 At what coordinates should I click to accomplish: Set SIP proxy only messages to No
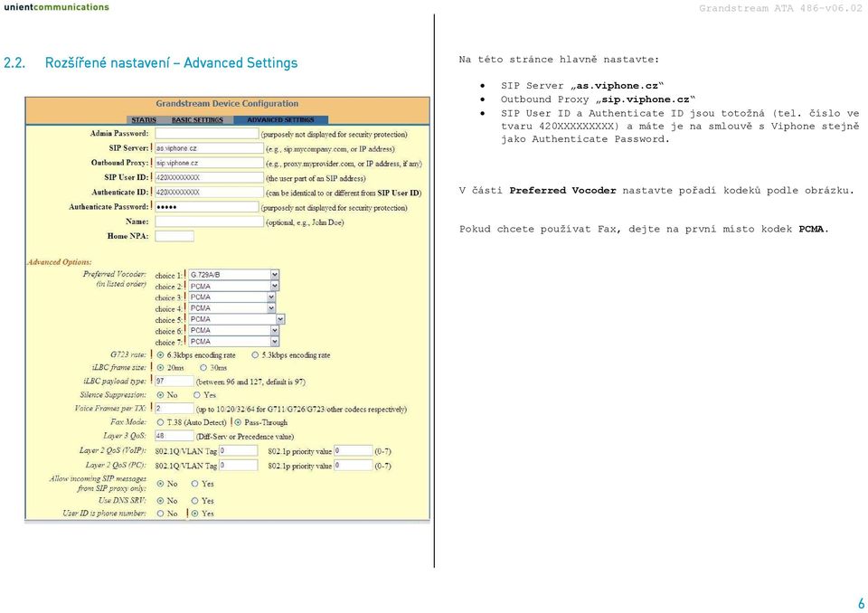[161, 484]
